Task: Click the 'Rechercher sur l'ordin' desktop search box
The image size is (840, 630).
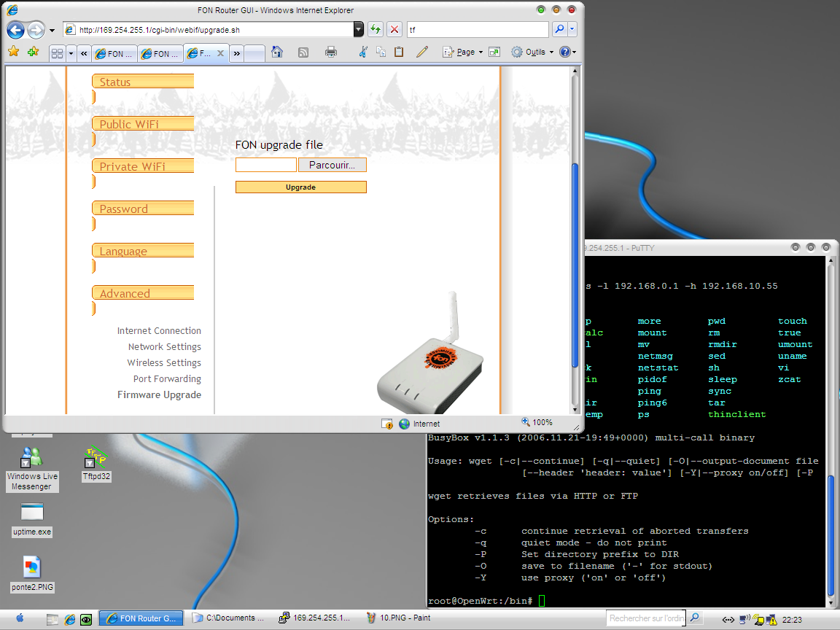Action: [645, 618]
